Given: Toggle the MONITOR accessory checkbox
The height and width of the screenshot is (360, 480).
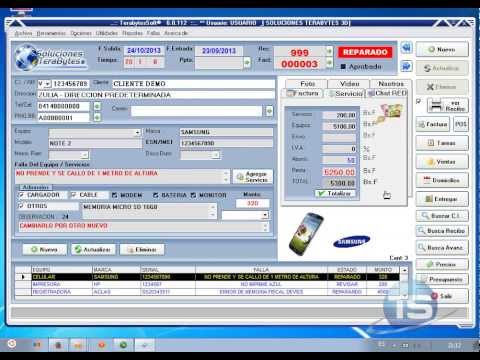Looking at the screenshot, I should point(193,195).
